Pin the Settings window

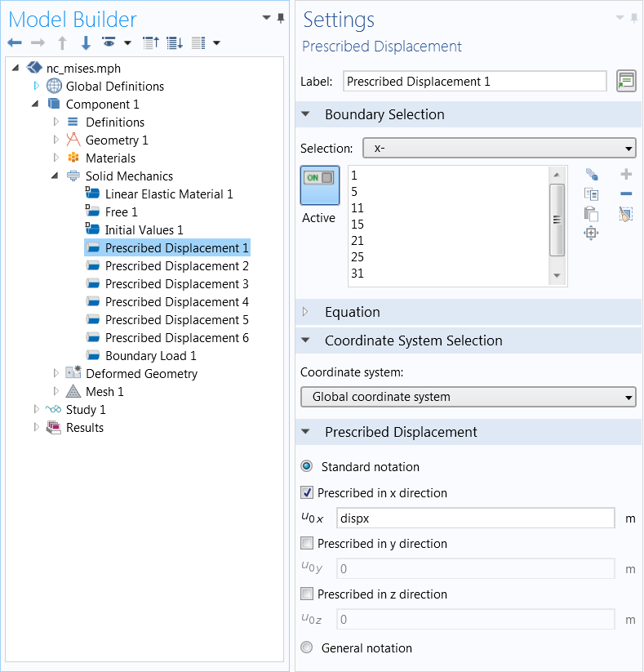coord(634,18)
